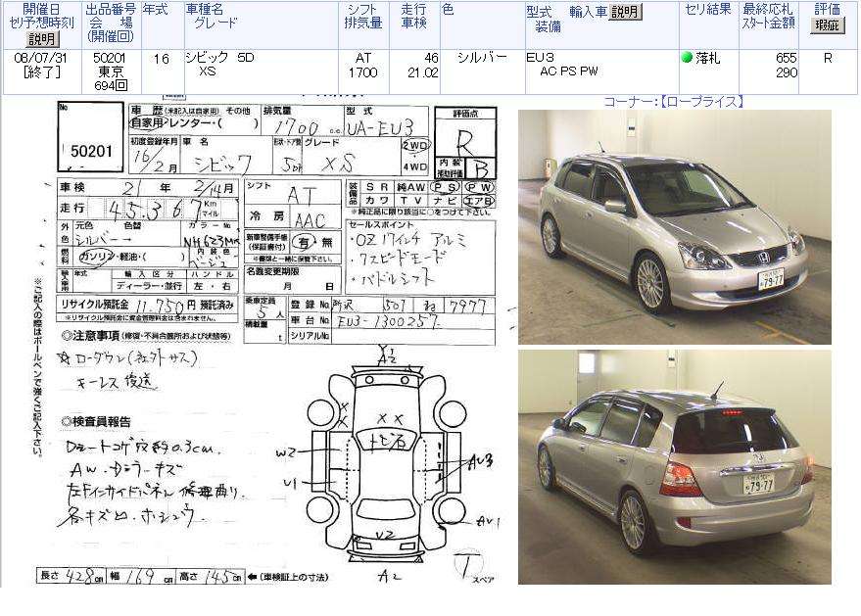This screenshot has height=616, width=861.
Task: Click the green 落札 status icon
Action: [687, 57]
